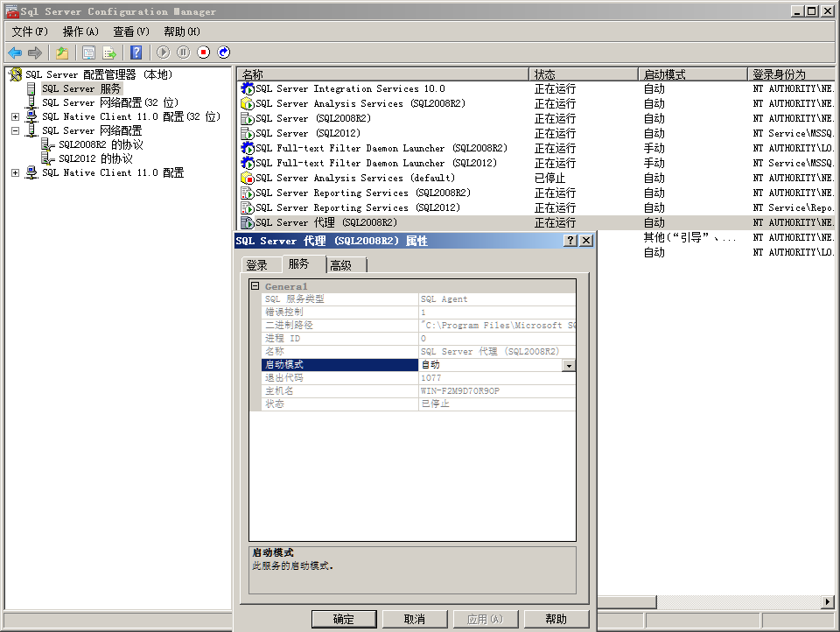Screen dimensions: 840x632
Task: Click the Restart service toolbar icon
Action: 224,53
